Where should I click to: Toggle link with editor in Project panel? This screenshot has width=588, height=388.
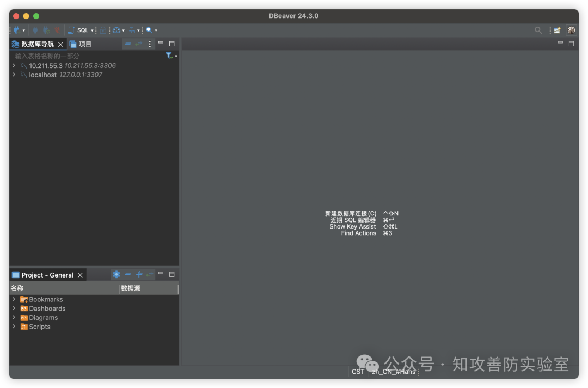pyautogui.click(x=150, y=274)
